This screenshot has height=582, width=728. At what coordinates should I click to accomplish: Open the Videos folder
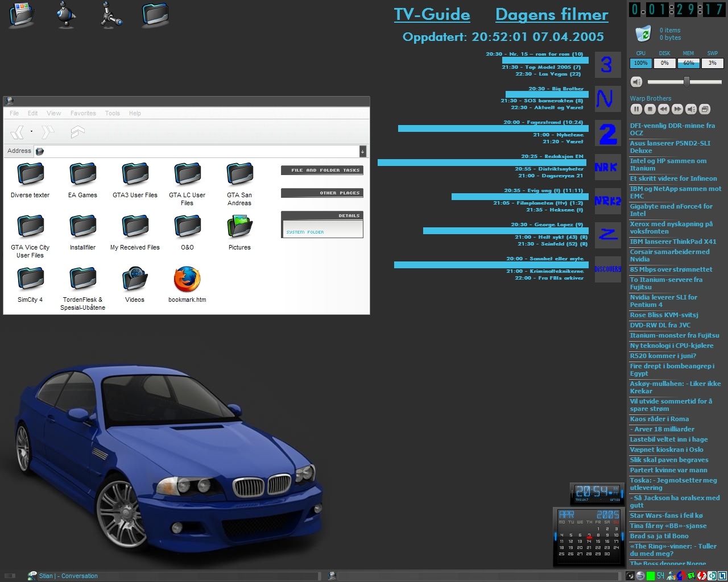pyautogui.click(x=135, y=285)
